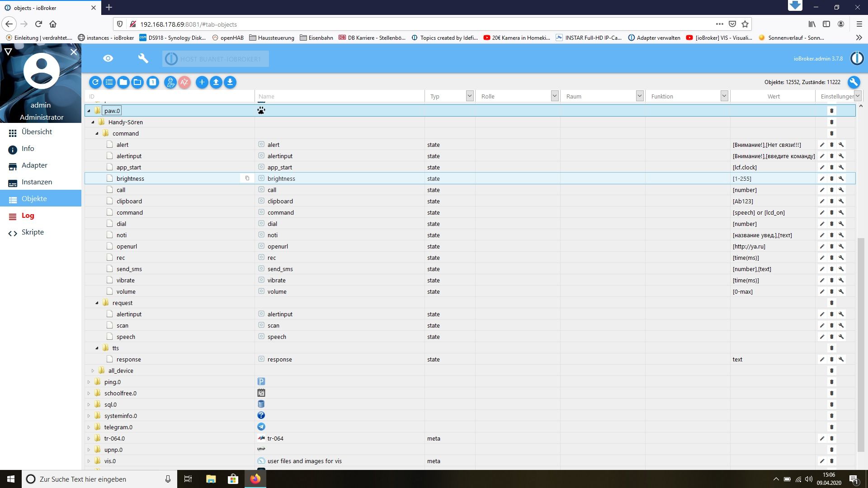868x488 pixels.
Task: Click the Name column filter field
Action: click(339, 96)
